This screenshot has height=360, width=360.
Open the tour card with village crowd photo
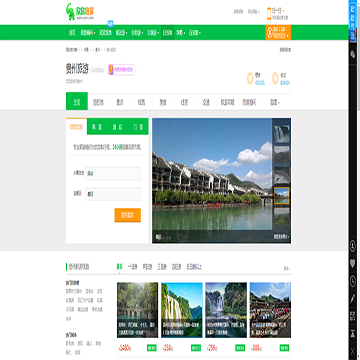pyautogui.click(x=270, y=310)
